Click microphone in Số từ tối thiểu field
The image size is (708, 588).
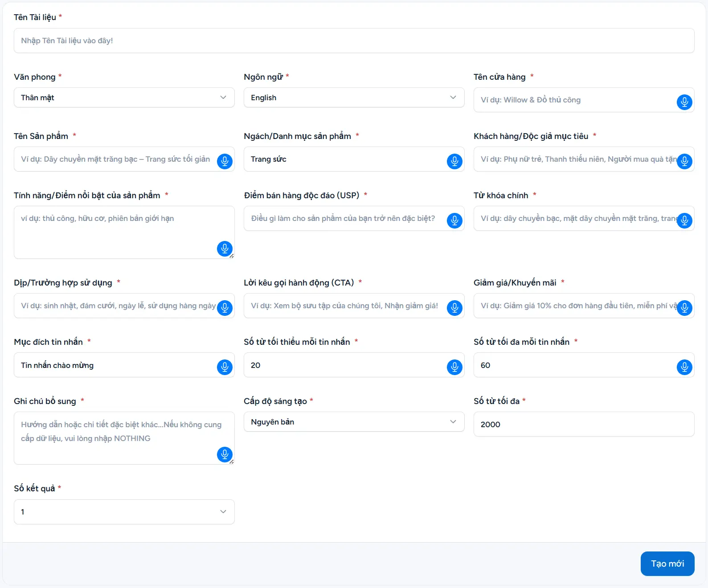point(454,367)
